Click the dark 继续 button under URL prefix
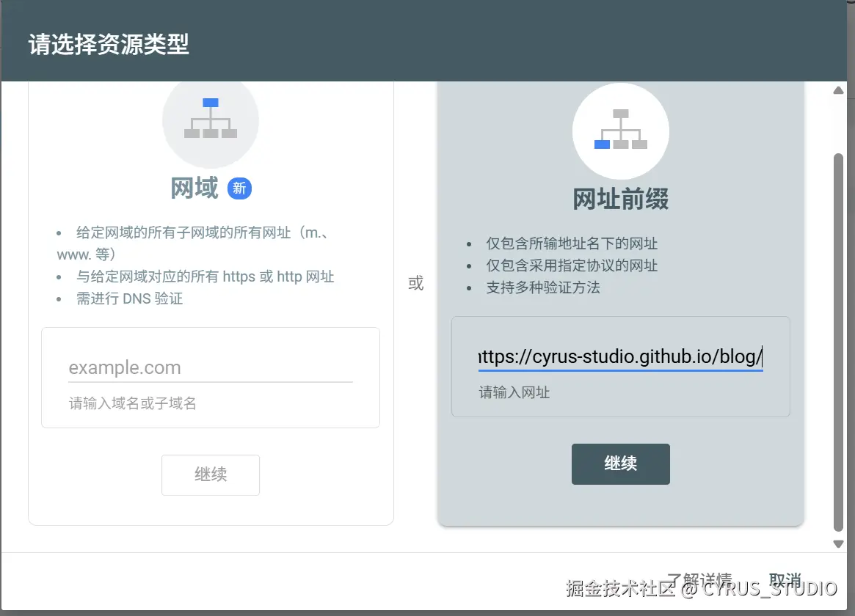Image resolution: width=855 pixels, height=616 pixels. point(621,464)
